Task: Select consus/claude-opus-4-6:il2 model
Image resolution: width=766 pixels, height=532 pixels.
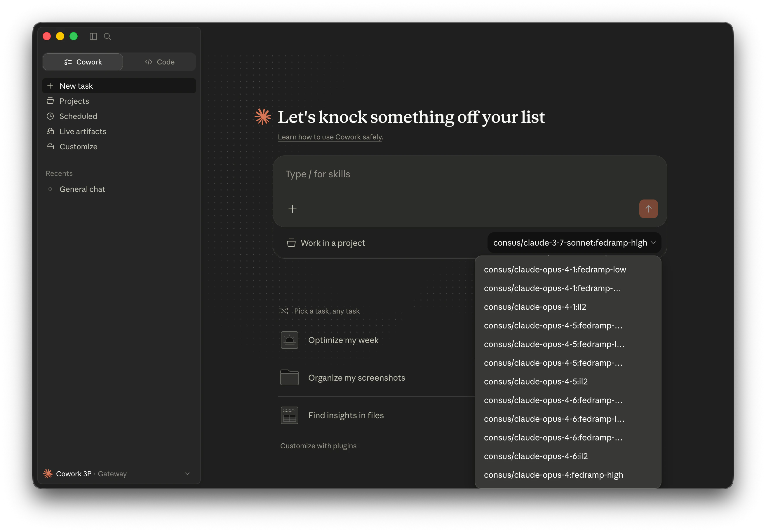Action: (568, 456)
